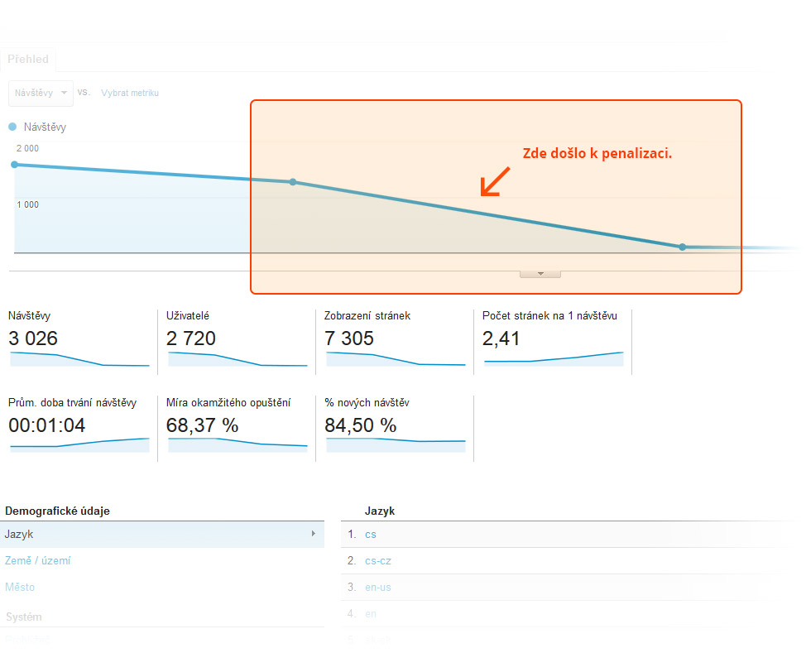Select the Návštěvy 3 026 sparkline
Viewport: 806px width, 672px height.
click(79, 358)
